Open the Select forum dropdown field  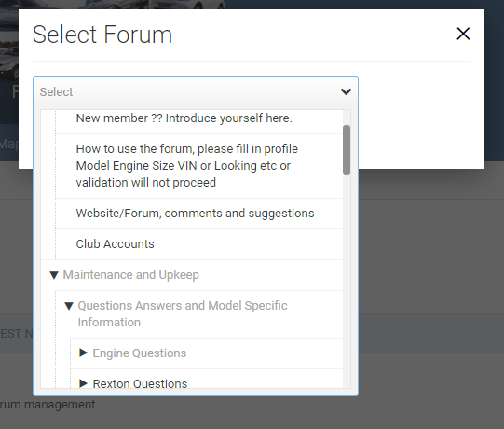click(196, 91)
